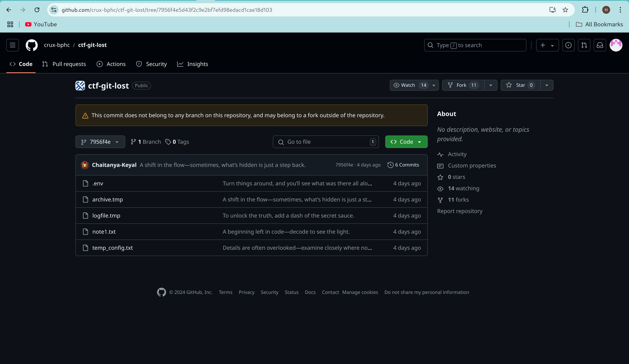629x364 pixels.
Task: Click Chaitanya-Keyal's avatar in commit row
Action: (x=85, y=165)
